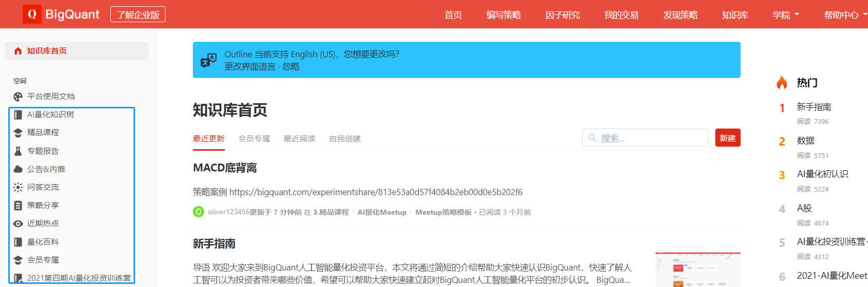Image resolution: width=868 pixels, height=287 pixels.
Task: Open 公告&内推 in the sidebar
Action: click(x=46, y=169)
